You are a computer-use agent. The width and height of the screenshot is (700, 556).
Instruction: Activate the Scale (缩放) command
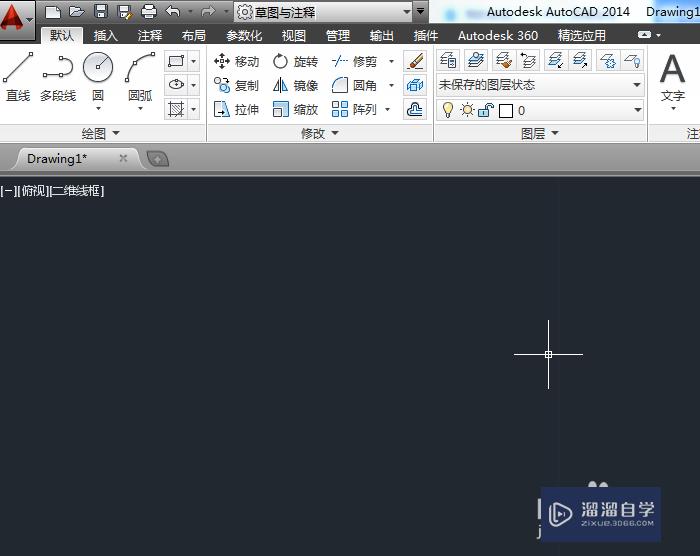pos(295,109)
